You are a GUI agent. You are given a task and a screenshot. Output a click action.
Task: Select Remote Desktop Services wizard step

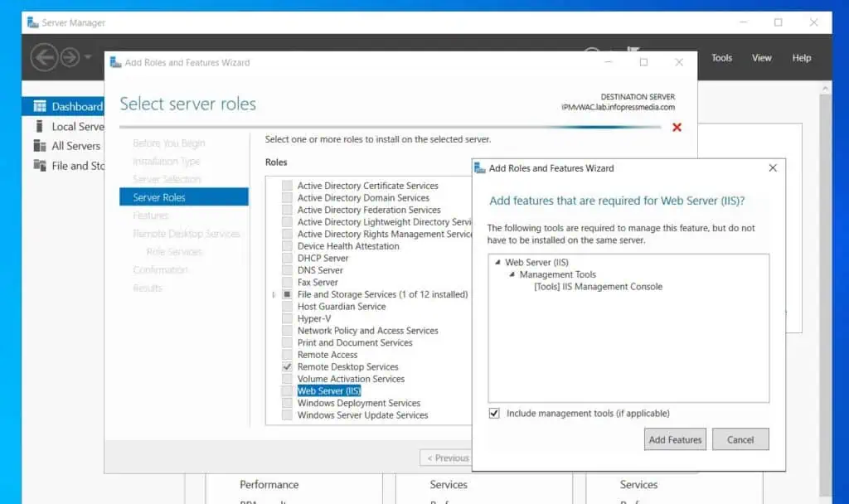[x=187, y=234]
